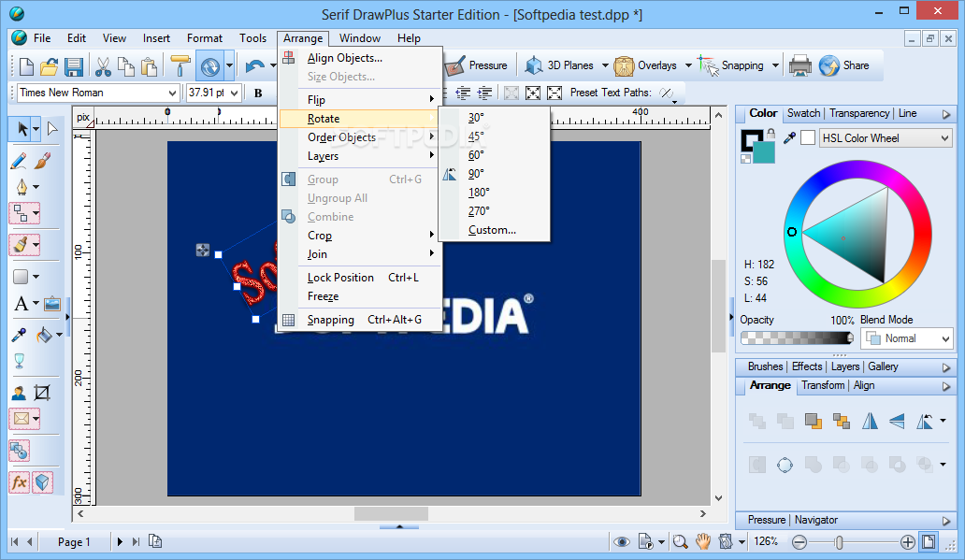Select the Pencil tool
Image resolution: width=965 pixels, height=560 pixels.
coord(19,161)
